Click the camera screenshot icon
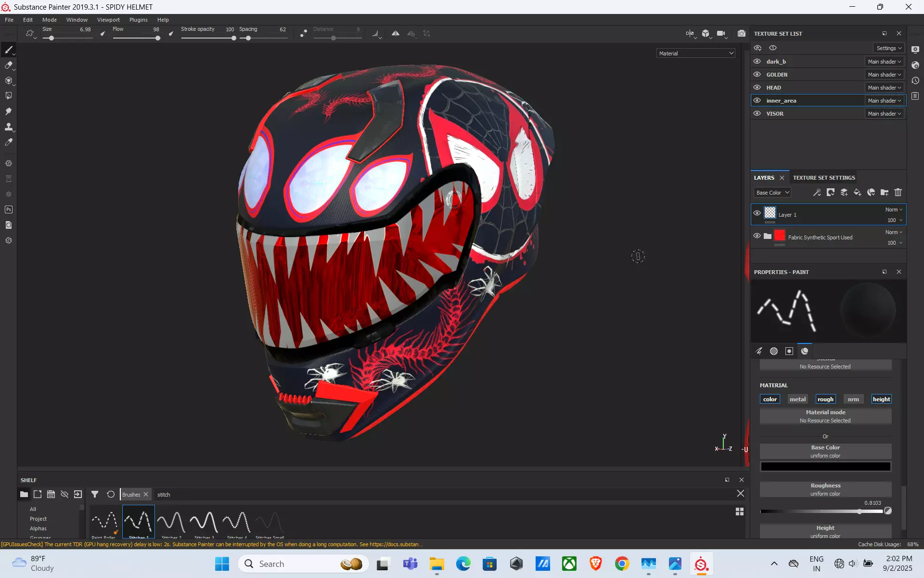 point(742,34)
